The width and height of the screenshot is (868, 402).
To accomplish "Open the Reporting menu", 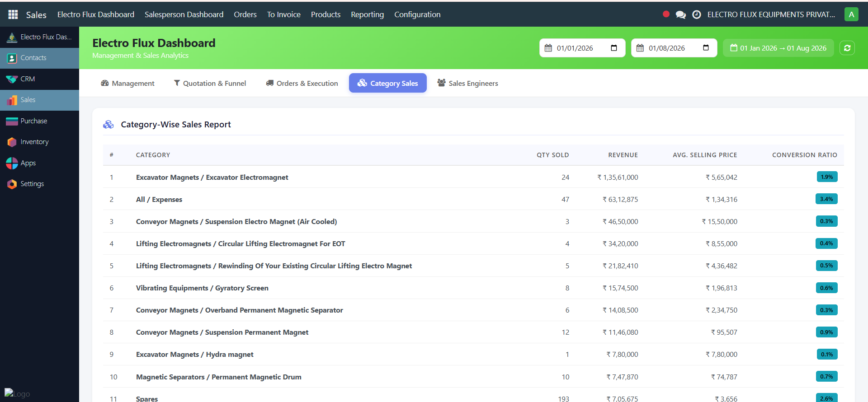I will click(367, 14).
